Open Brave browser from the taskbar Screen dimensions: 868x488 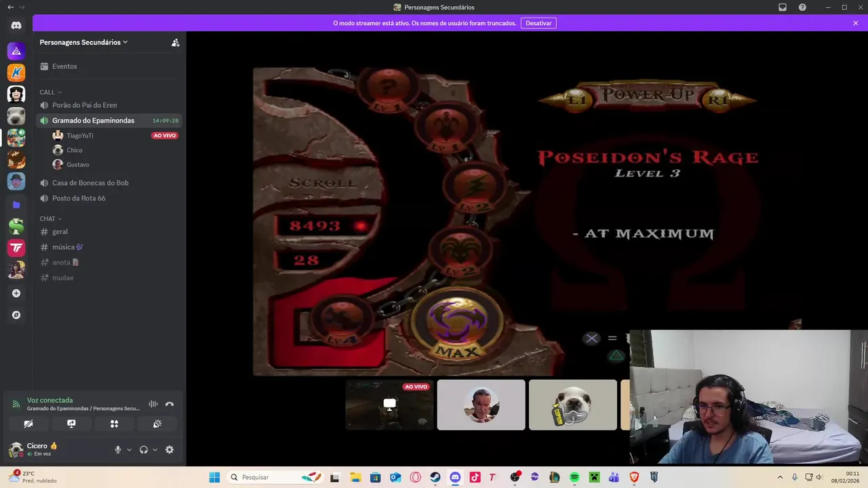click(634, 477)
